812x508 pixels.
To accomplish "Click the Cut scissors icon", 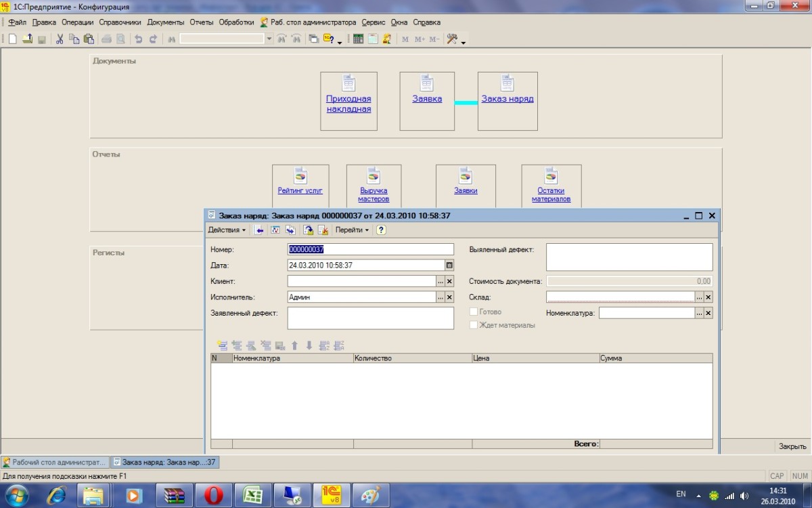I will [x=60, y=39].
